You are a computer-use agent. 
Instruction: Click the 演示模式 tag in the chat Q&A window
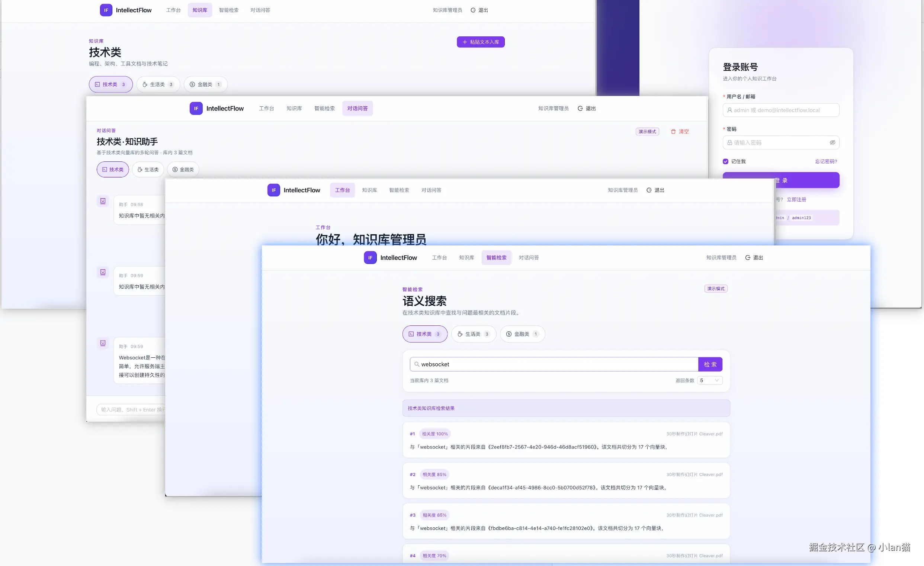point(648,132)
